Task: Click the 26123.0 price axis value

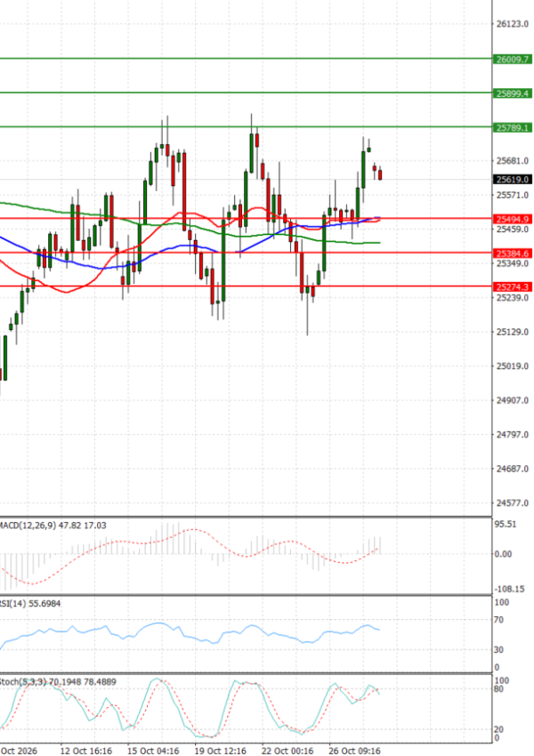Action: pos(513,24)
